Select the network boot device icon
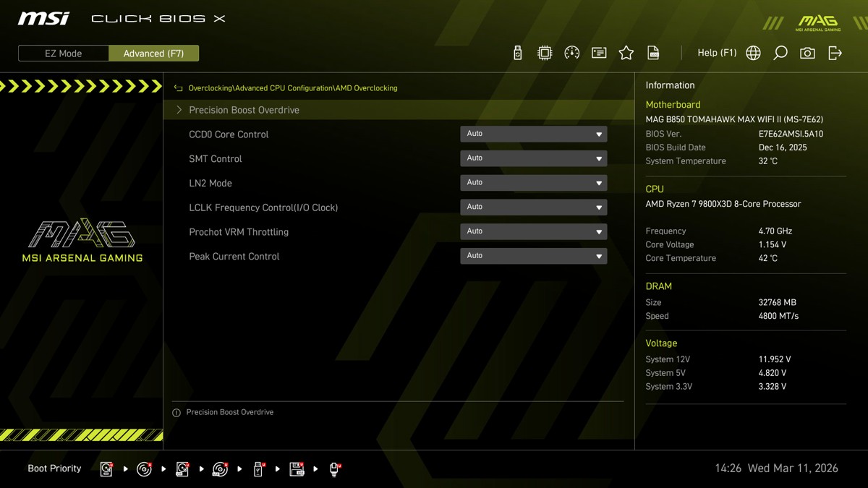Screen dimensions: 868x488 coord(334,469)
